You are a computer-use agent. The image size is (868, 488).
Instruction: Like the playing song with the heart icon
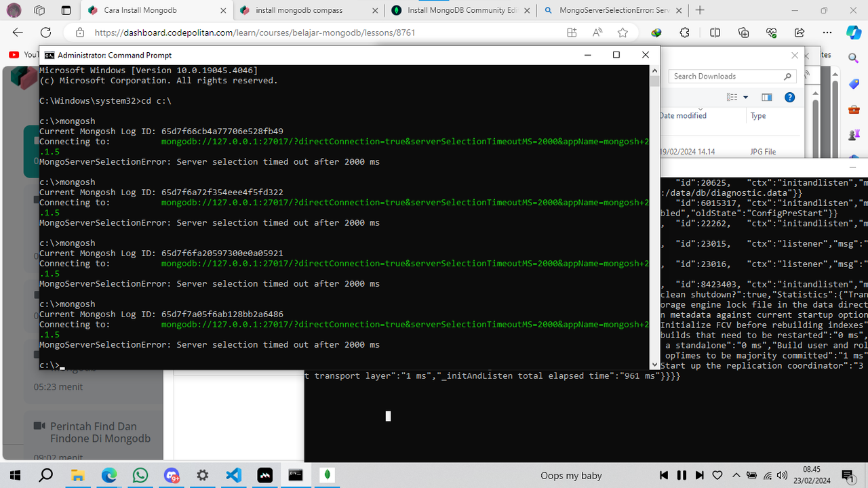(717, 475)
